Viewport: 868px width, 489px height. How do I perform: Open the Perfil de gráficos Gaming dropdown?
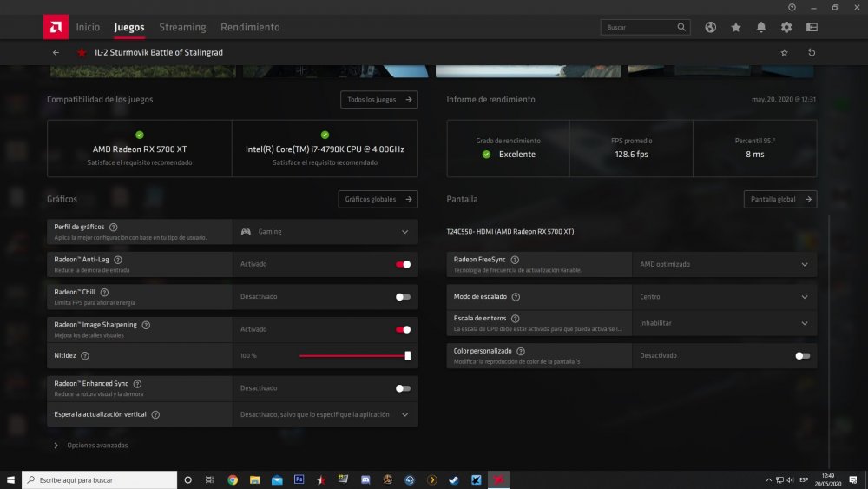325,232
